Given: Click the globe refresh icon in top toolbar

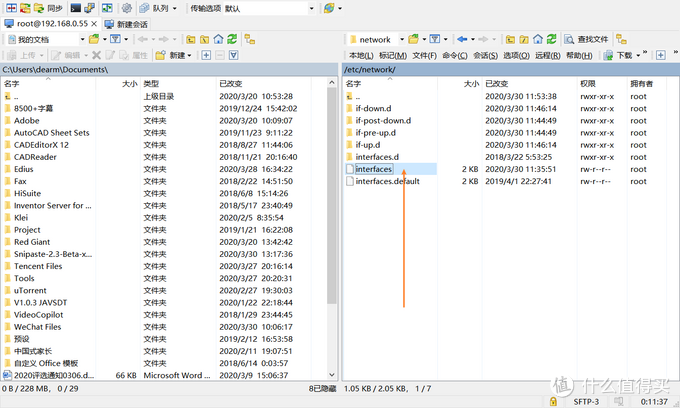Looking at the screenshot, I should [329, 8].
